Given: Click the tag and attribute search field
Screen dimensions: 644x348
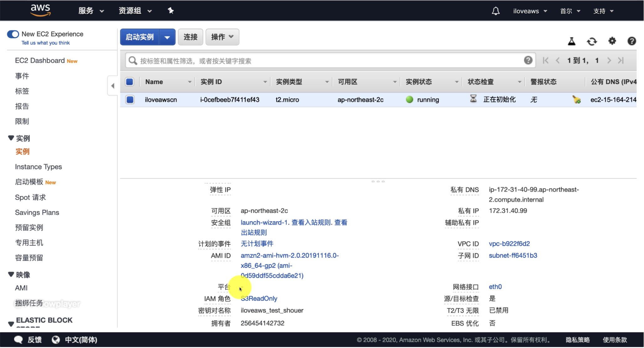Looking at the screenshot, I should (x=330, y=61).
